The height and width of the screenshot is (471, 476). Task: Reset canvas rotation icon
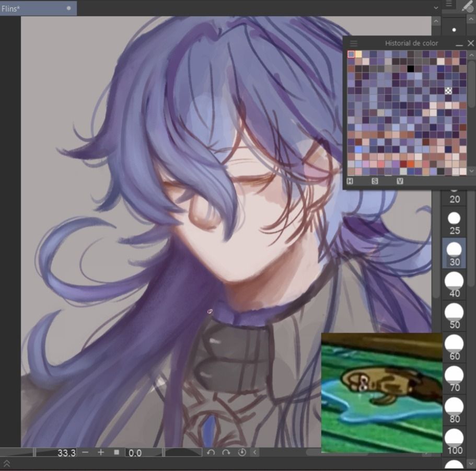[241, 453]
